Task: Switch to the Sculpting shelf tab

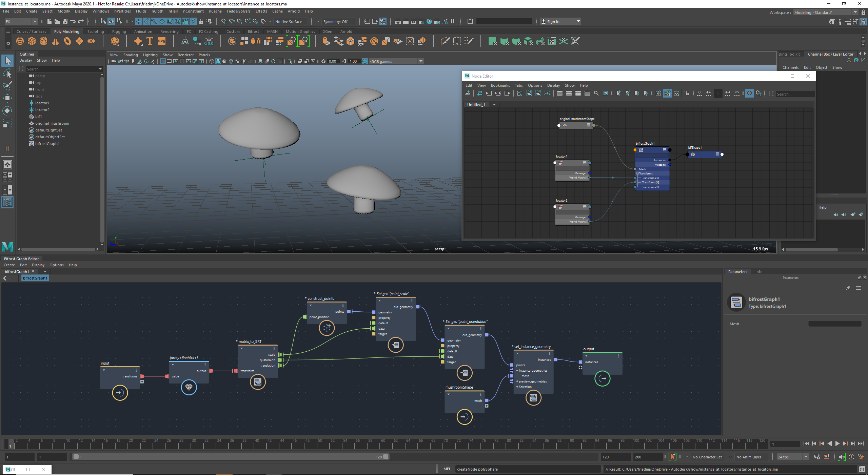Action: click(x=95, y=31)
